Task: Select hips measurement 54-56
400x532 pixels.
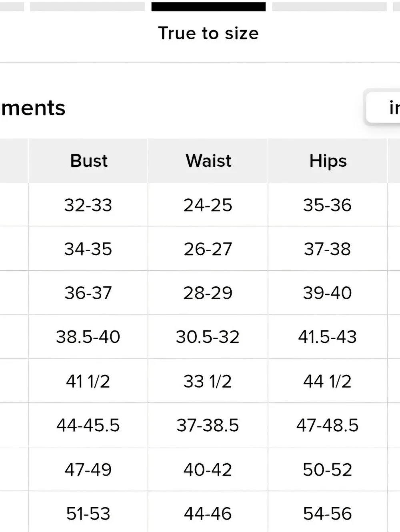Action: coord(328,514)
